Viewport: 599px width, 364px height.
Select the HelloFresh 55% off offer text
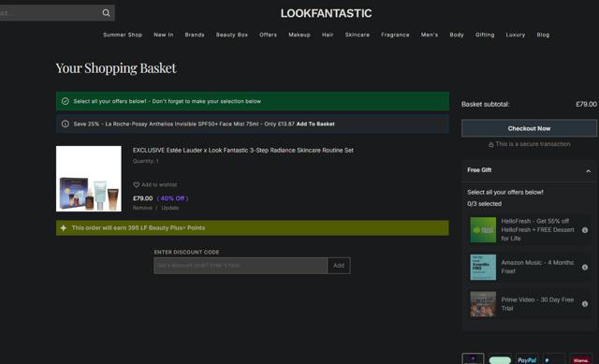pyautogui.click(x=537, y=229)
